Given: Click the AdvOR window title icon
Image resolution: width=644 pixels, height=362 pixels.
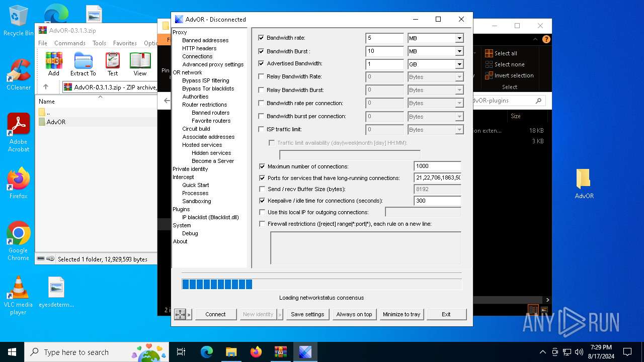Looking at the screenshot, I should point(179,19).
